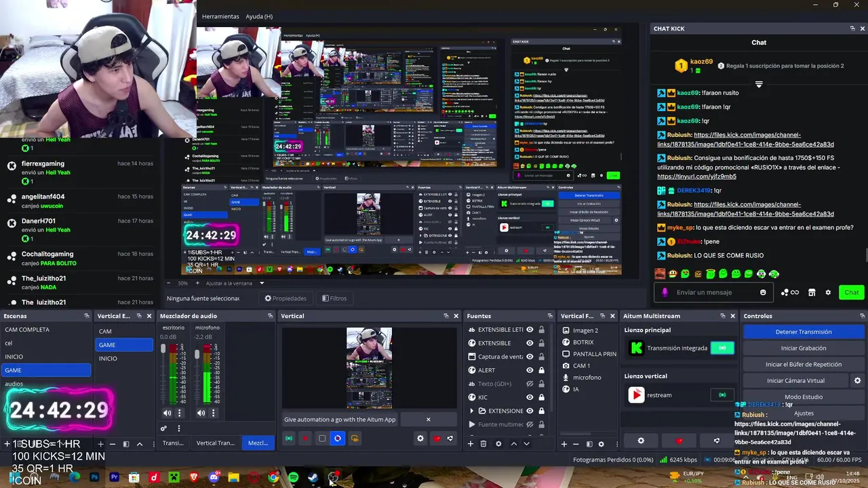This screenshot has height=488, width=868.
Task: Open Ayuda (H) menu
Action: [259, 16]
